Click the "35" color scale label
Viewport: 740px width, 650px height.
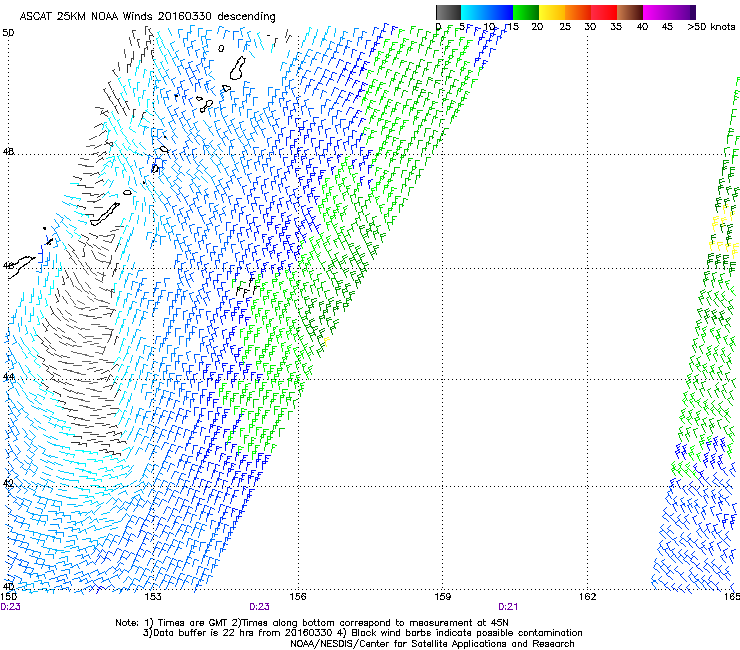click(x=616, y=26)
